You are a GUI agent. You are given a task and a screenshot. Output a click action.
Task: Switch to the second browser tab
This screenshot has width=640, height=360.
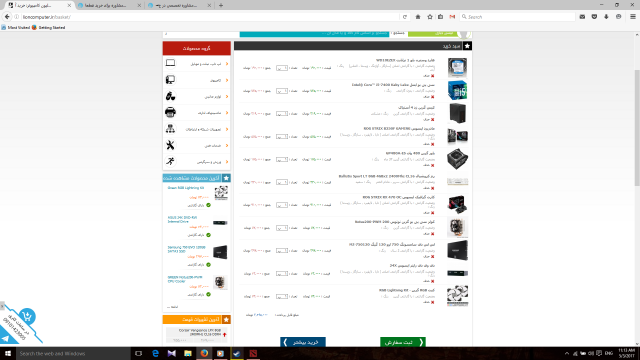click(x=109, y=5)
